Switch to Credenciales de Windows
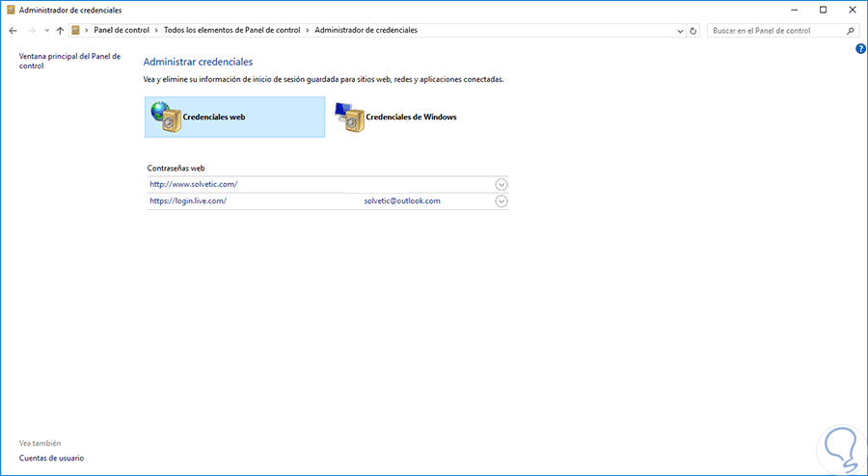This screenshot has height=476, width=868. pos(411,118)
